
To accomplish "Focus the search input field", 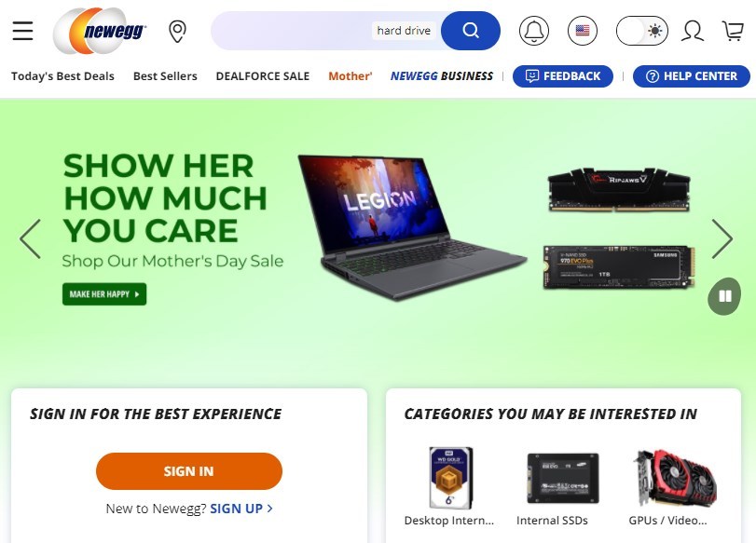I will [x=326, y=31].
